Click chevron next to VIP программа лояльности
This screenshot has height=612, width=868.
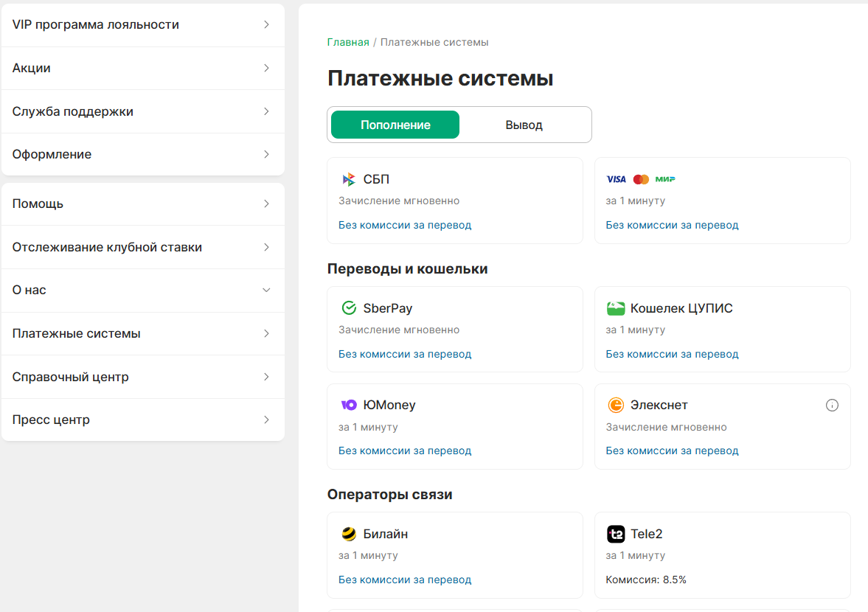tap(266, 25)
